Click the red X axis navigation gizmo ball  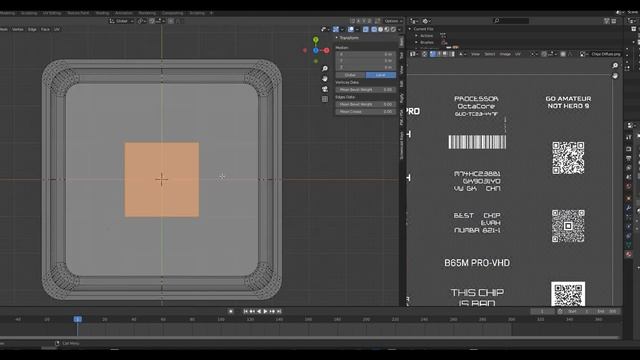(327, 51)
